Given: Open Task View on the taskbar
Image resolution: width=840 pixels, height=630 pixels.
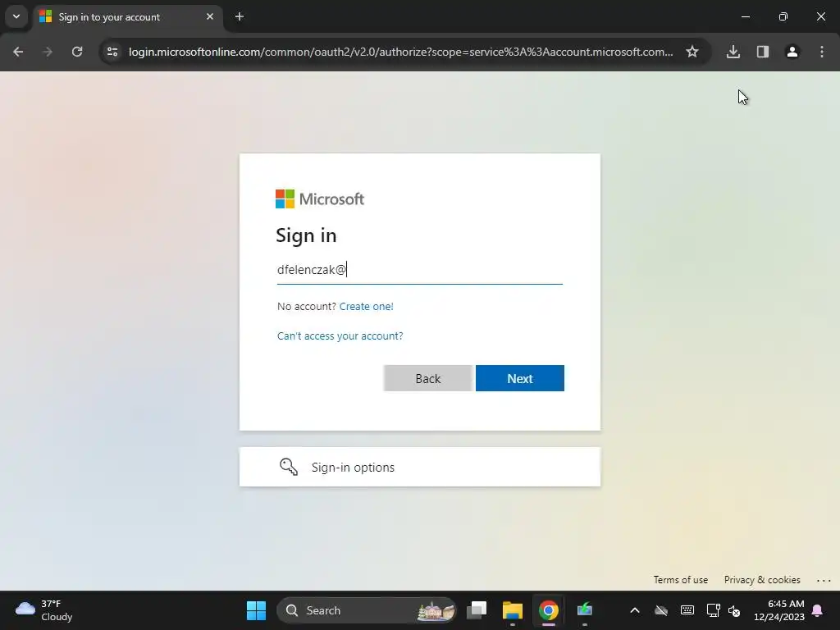Looking at the screenshot, I should pyautogui.click(x=477, y=610).
